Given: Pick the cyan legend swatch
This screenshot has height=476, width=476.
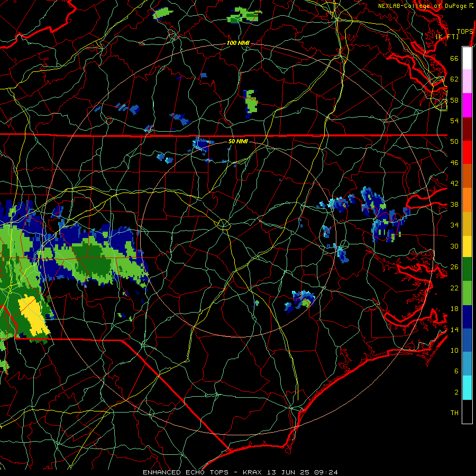Looking at the screenshot, I should click(x=467, y=388).
